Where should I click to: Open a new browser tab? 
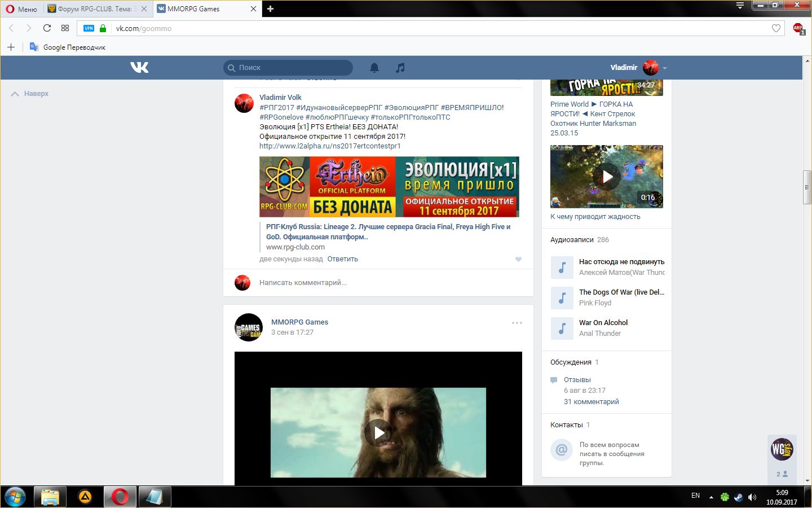270,9
